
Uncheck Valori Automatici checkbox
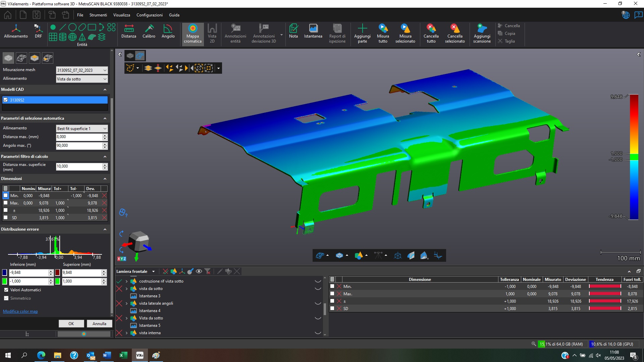coord(6,290)
